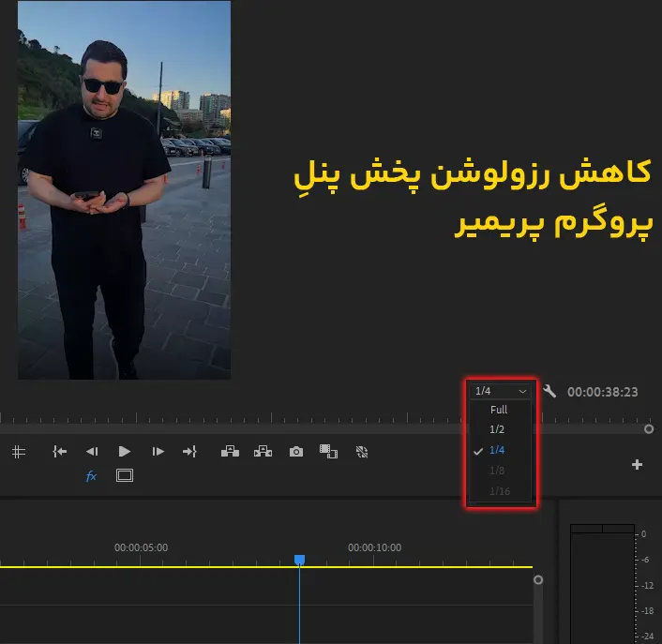Click the audio meter panel
662x644 pixels.
[603, 584]
